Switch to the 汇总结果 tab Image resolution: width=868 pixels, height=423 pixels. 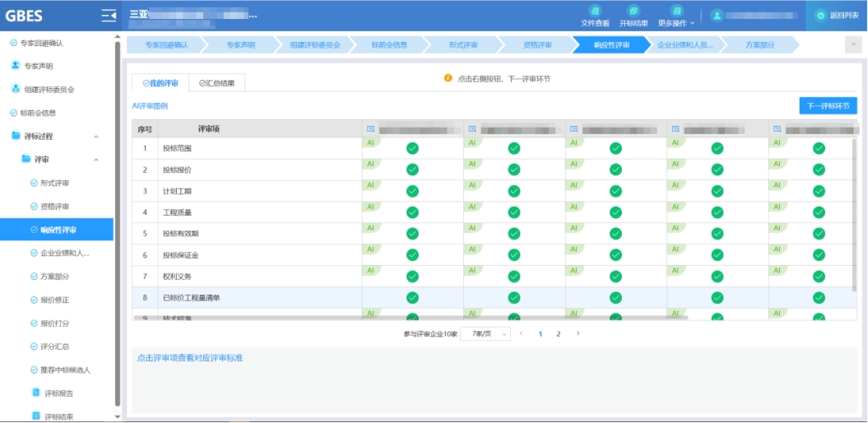(x=217, y=83)
